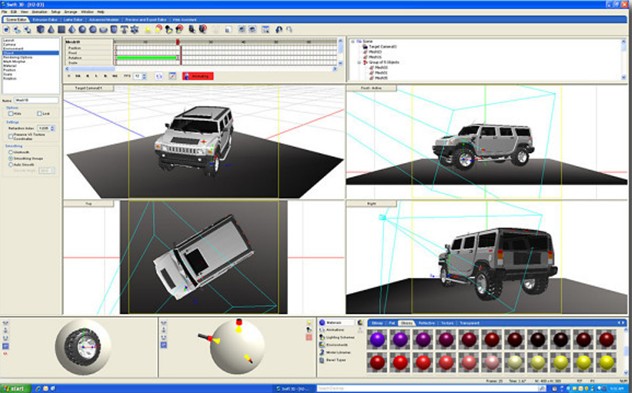The height and width of the screenshot is (393, 632).
Task: Click the undo arrow icon in toolbar
Action: 279,29
